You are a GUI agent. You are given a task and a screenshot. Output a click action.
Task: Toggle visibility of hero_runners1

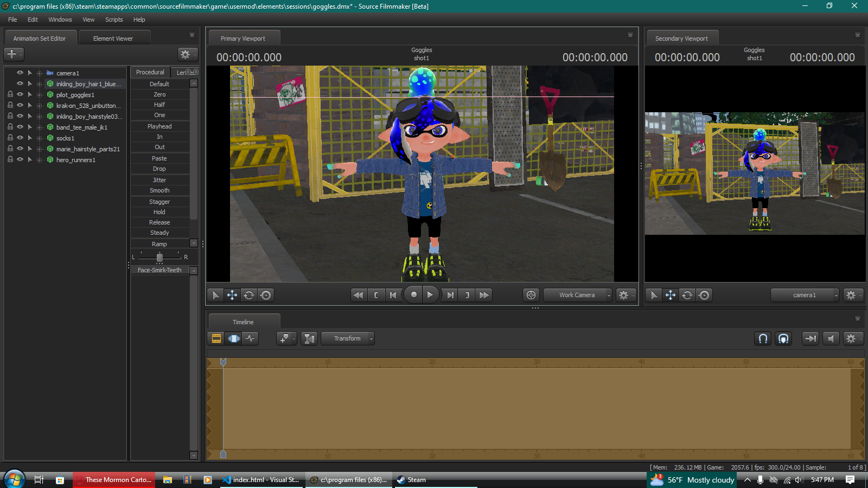[x=20, y=159]
